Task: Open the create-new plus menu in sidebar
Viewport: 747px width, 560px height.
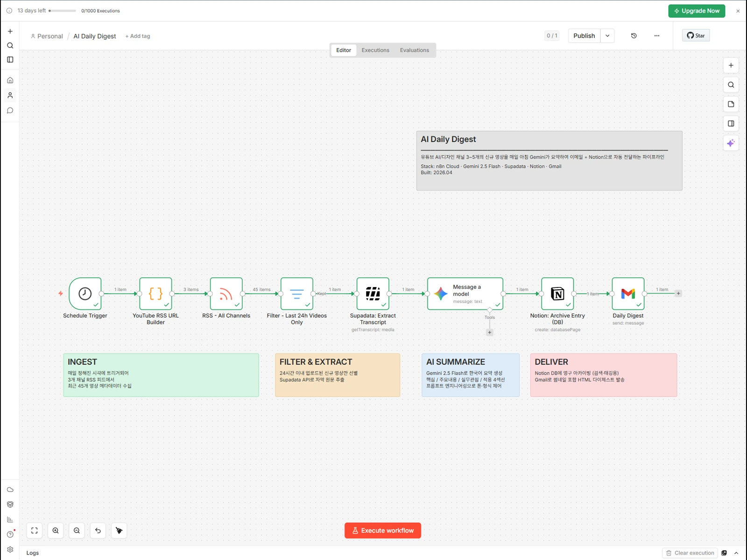Action: coord(10,31)
